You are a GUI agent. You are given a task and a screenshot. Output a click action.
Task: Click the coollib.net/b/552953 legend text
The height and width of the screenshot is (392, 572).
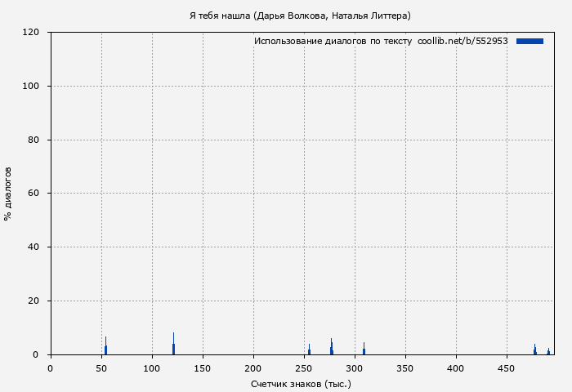coord(463,41)
